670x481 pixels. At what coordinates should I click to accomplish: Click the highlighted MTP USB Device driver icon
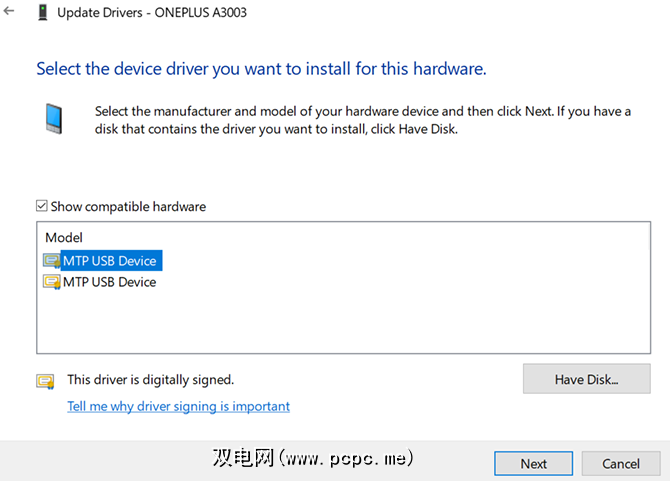[51, 261]
